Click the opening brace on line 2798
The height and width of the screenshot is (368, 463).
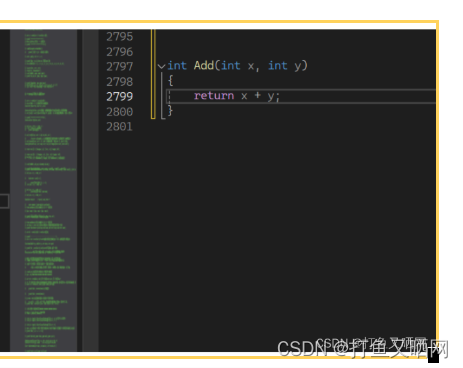(170, 81)
